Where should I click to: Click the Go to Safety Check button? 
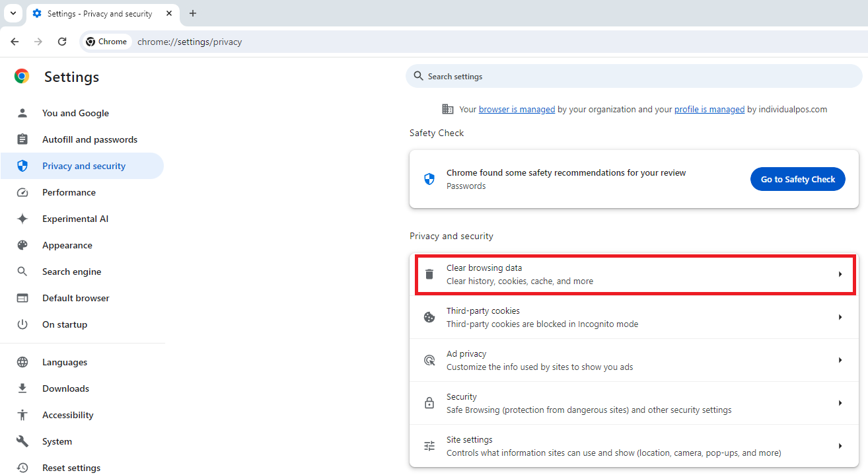coord(797,179)
